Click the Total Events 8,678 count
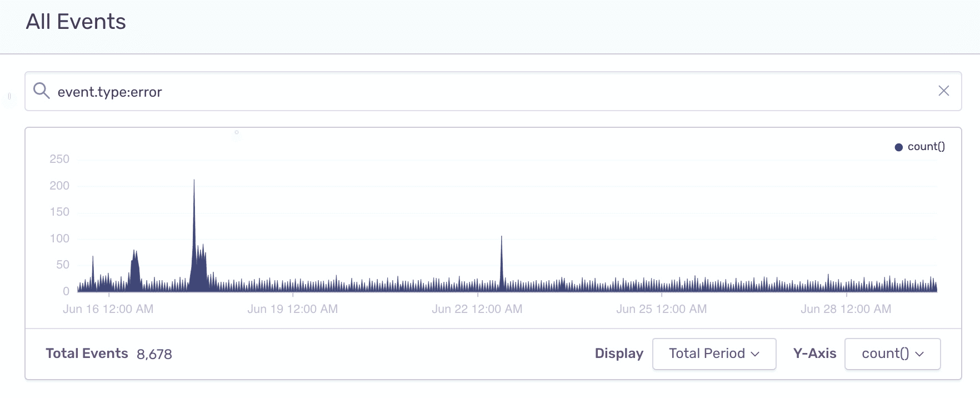Viewport: 980px width, 398px height. coord(154,354)
